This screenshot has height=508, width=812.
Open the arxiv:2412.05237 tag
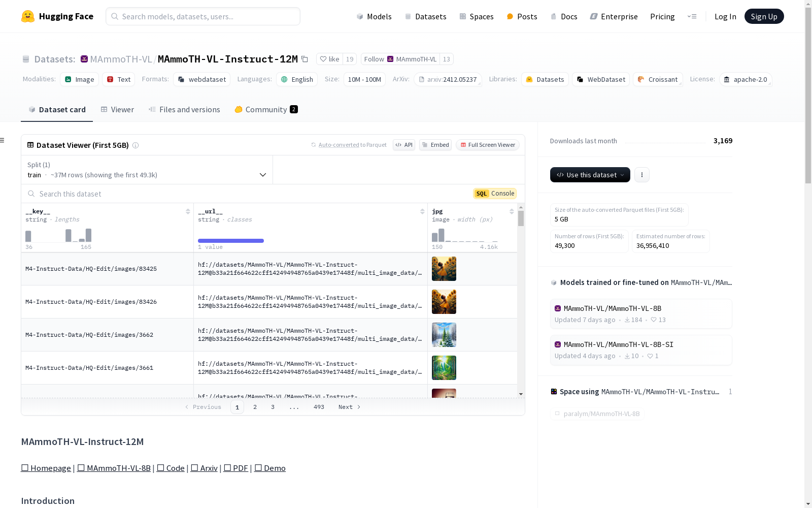tap(448, 79)
